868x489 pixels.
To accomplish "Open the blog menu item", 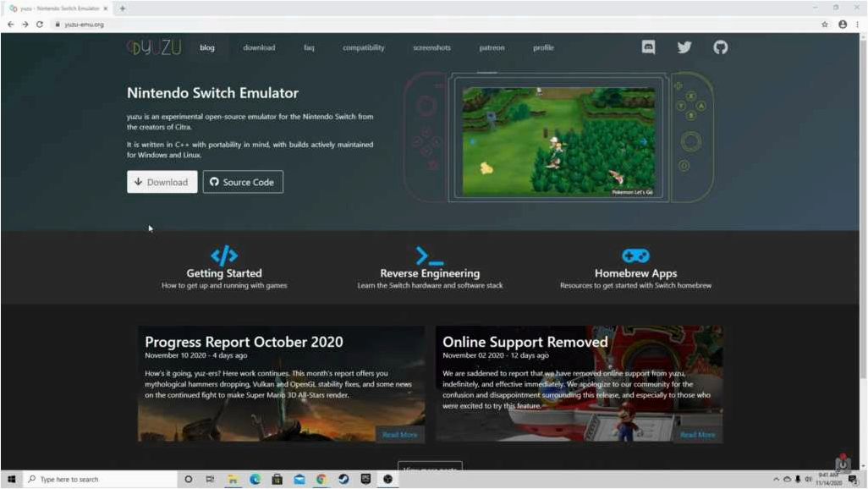I will click(x=207, y=47).
